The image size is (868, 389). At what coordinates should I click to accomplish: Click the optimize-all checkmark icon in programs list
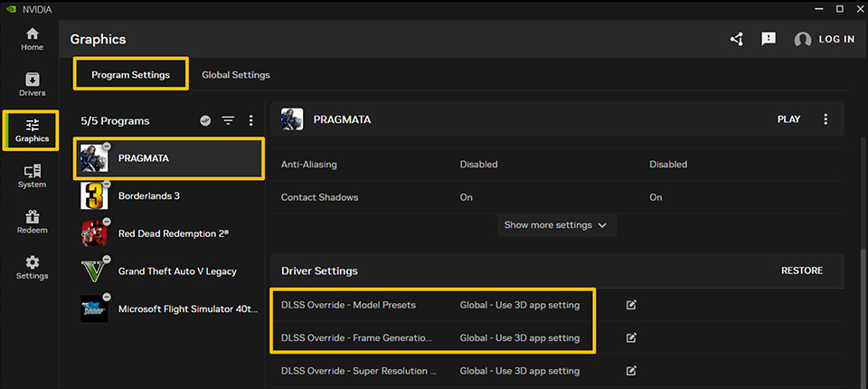coord(205,121)
